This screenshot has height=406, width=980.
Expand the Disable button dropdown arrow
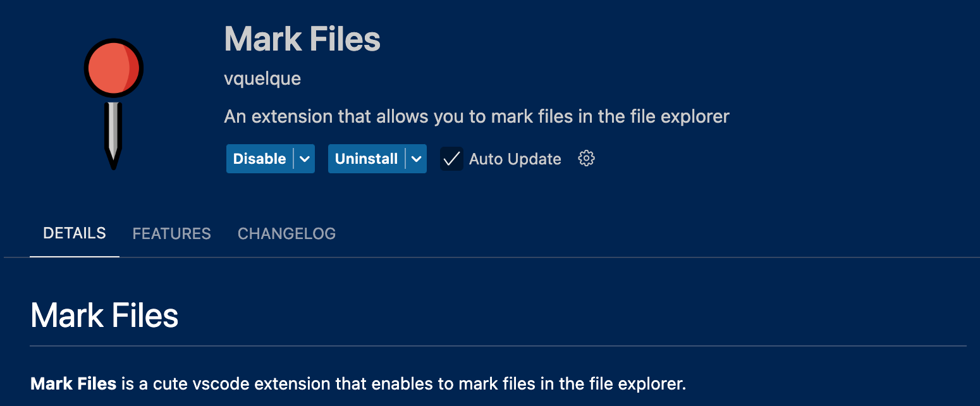(305, 159)
